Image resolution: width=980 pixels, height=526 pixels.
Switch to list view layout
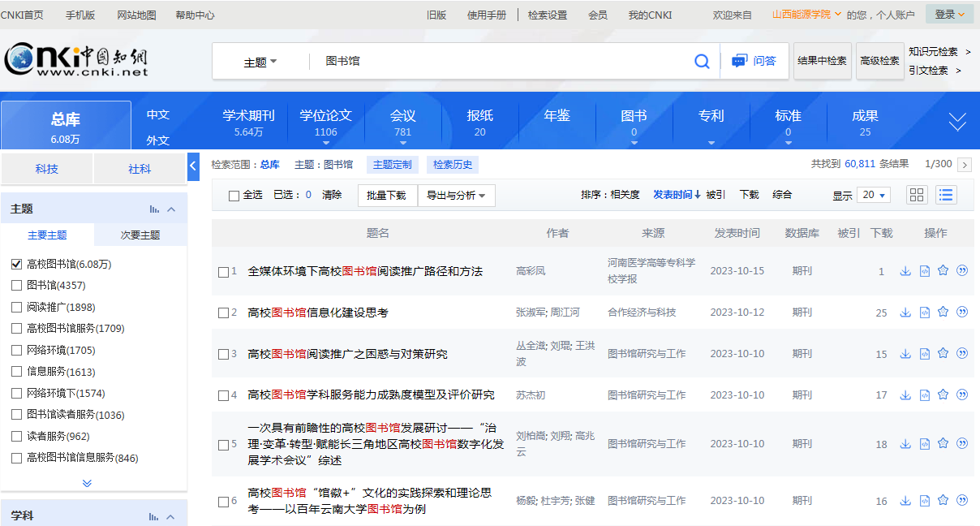tap(946, 195)
